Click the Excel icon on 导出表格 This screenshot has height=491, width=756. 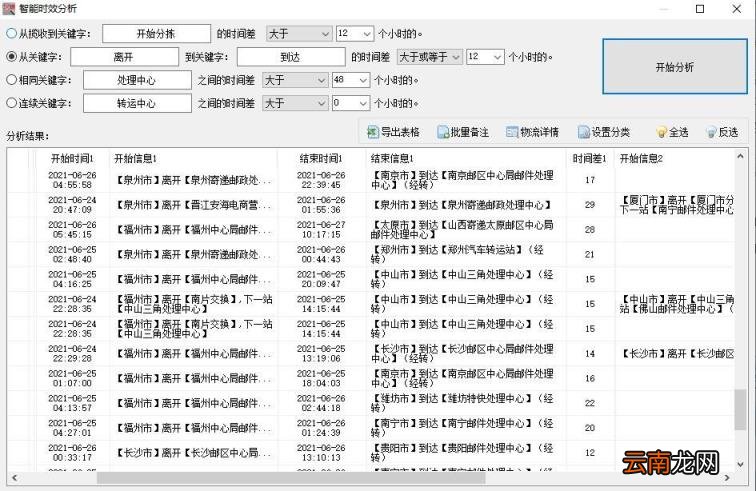coord(372,132)
